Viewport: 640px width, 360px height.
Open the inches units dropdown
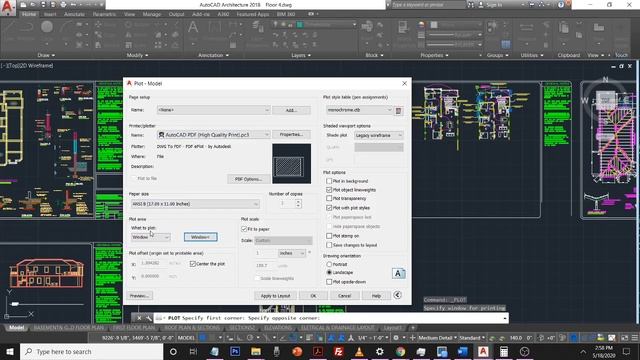[291, 253]
